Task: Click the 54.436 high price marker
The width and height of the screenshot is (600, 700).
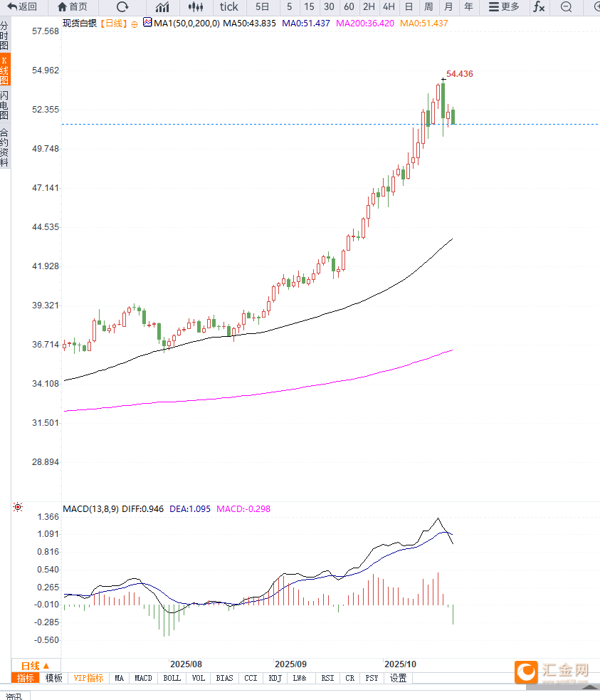Action: click(459, 74)
